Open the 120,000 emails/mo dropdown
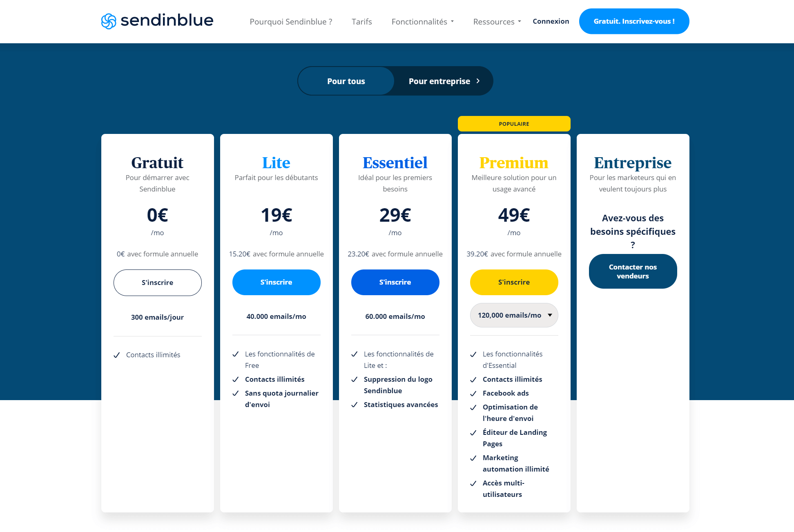 (x=514, y=315)
